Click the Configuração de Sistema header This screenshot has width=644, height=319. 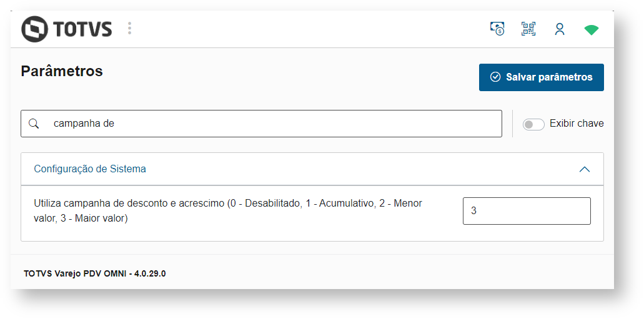pyautogui.click(x=90, y=169)
